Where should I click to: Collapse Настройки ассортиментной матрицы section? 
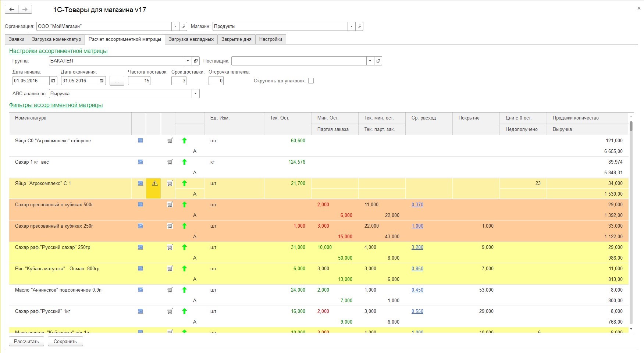[x=58, y=51]
